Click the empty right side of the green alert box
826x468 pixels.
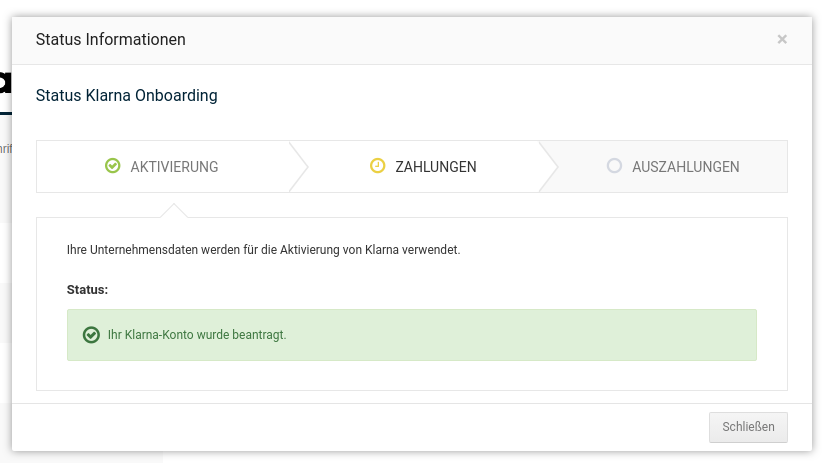[x=600, y=335]
